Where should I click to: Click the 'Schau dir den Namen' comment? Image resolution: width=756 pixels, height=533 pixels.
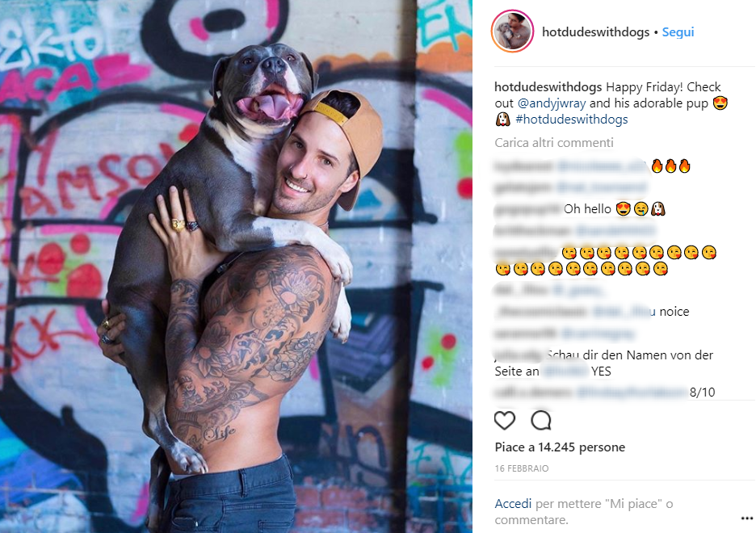(x=603, y=363)
